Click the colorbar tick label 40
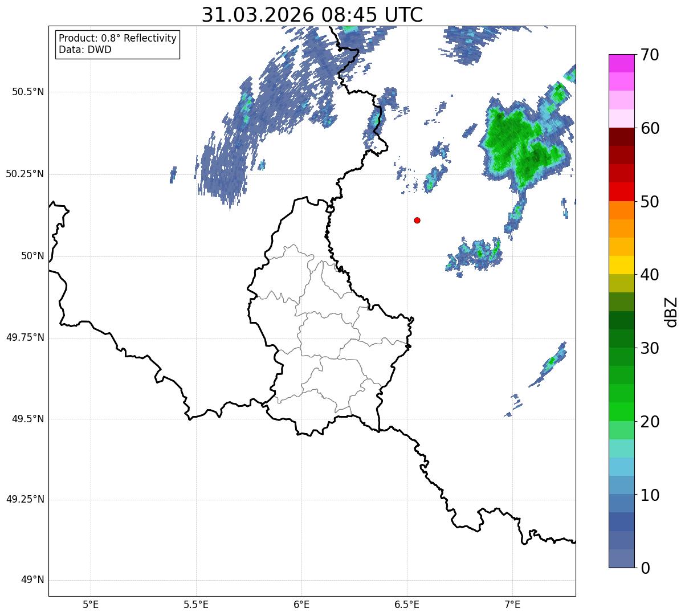Image resolution: width=685 pixels, height=616 pixels. click(649, 275)
